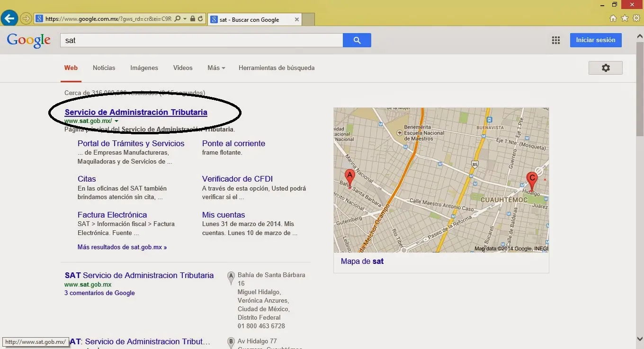
Task: Click 'Más resultados de sat.gob.mx »'
Action: coord(122,247)
